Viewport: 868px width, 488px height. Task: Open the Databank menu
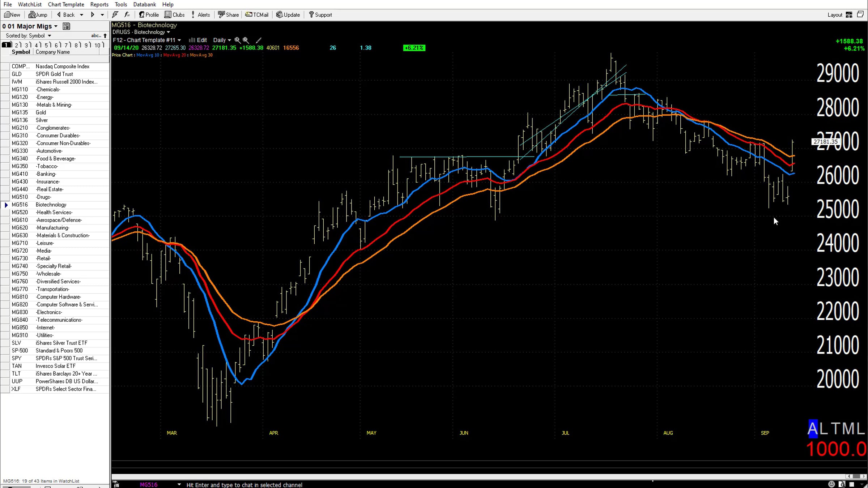point(145,4)
